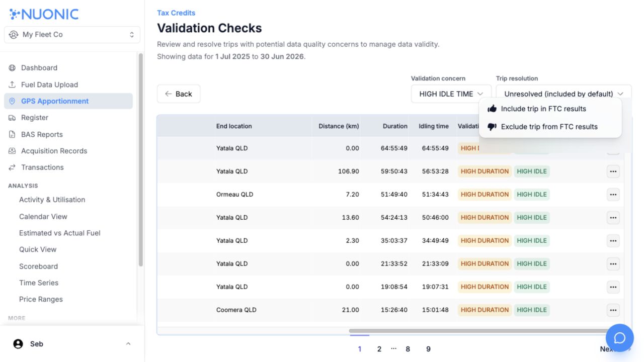This screenshot has width=644, height=362.
Task: Open Calendar View in the sidebar
Action: [x=43, y=217]
